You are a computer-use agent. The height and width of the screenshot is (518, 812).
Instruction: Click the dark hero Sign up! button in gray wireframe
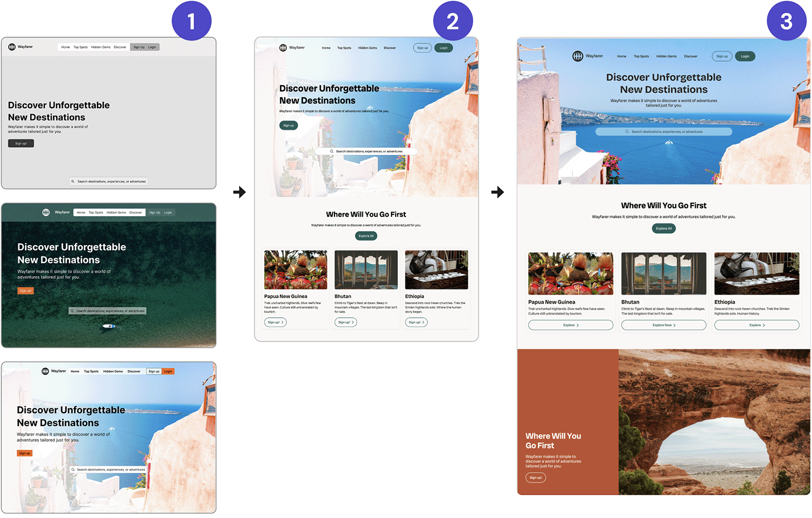click(21, 143)
